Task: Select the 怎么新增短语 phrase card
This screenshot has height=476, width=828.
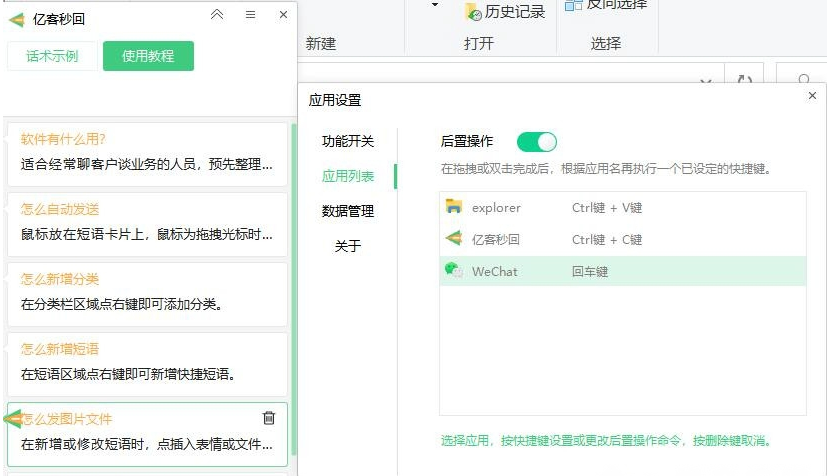Action: point(147,365)
